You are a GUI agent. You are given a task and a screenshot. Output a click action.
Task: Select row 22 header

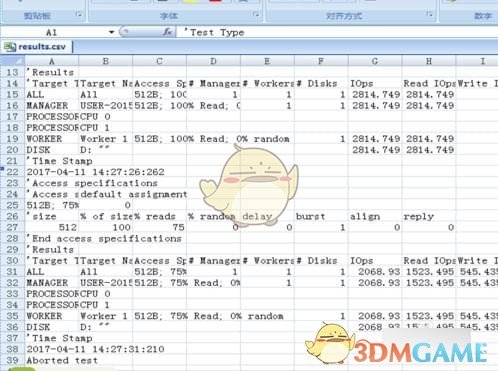click(x=12, y=172)
